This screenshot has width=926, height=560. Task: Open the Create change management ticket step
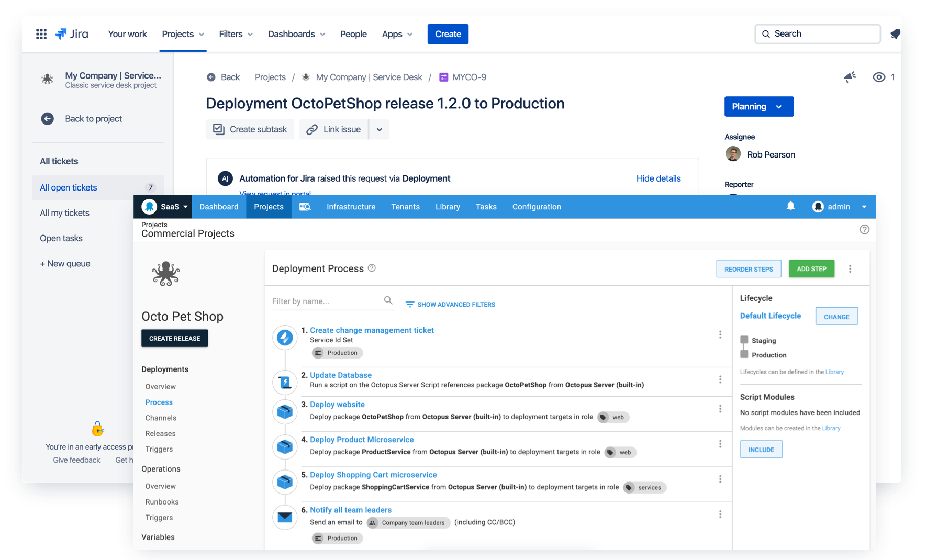tap(372, 330)
